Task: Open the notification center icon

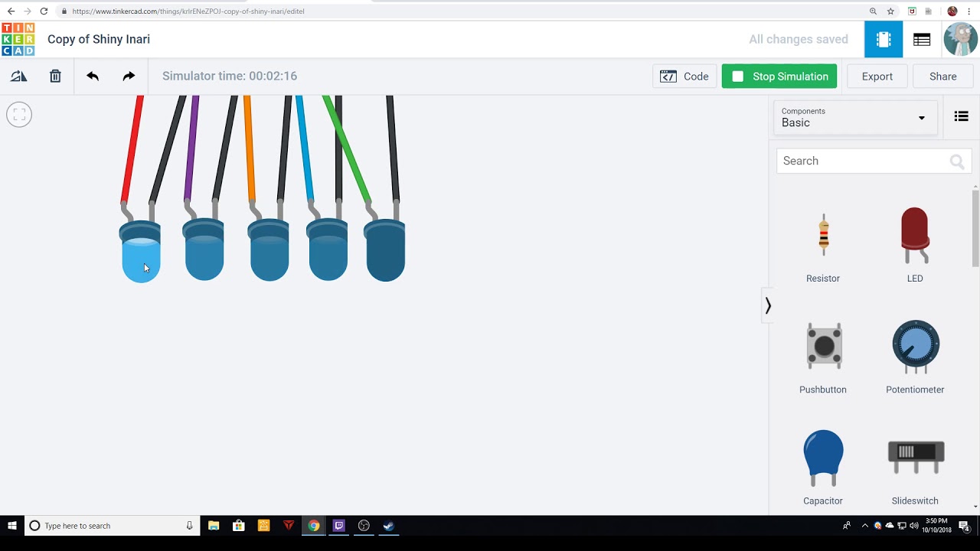Action: 964,526
